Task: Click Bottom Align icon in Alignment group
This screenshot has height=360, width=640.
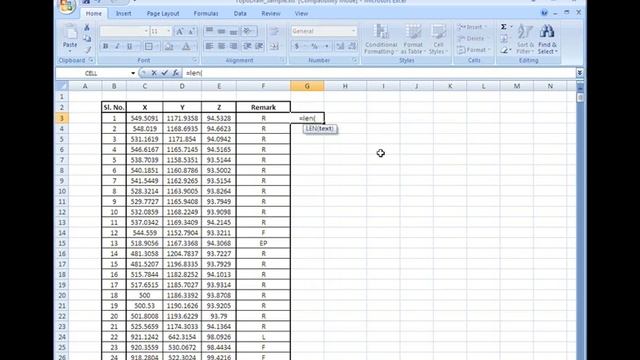Action: click(233, 31)
